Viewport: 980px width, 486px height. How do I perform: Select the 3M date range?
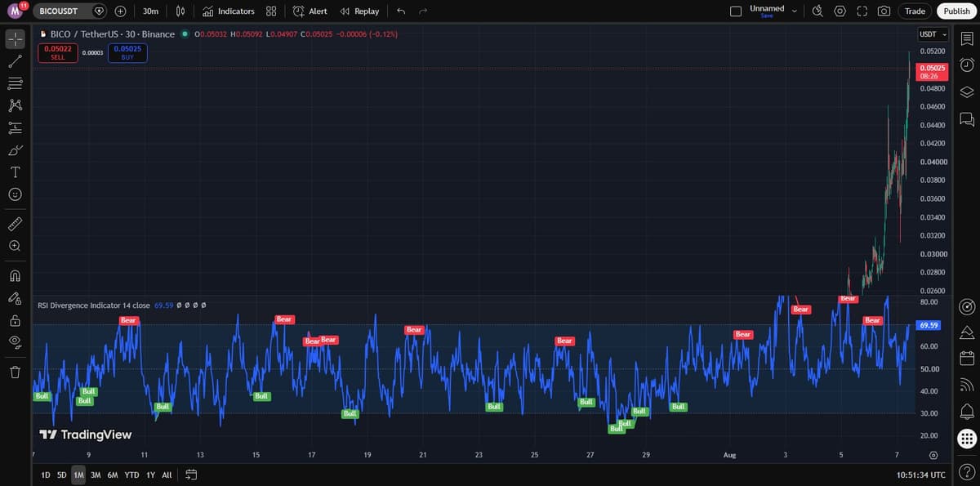[96, 475]
